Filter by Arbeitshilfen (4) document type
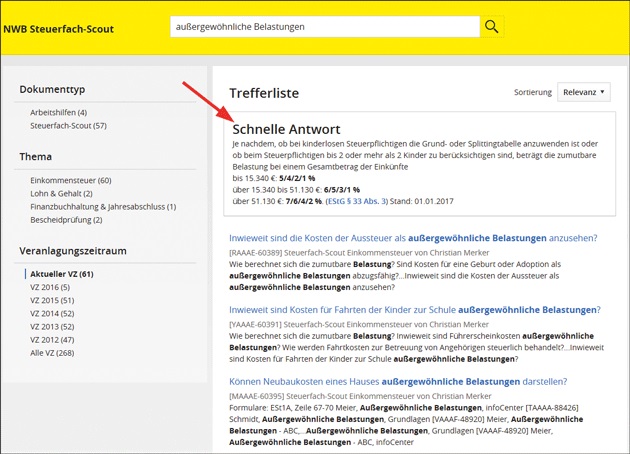The width and height of the screenshot is (630, 454). tap(58, 112)
